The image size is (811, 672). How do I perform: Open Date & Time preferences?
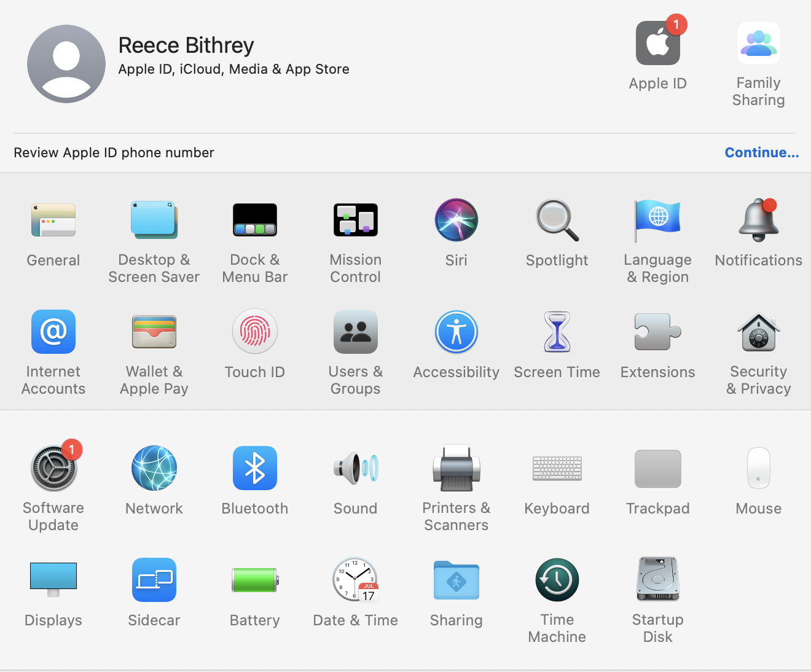(356, 580)
